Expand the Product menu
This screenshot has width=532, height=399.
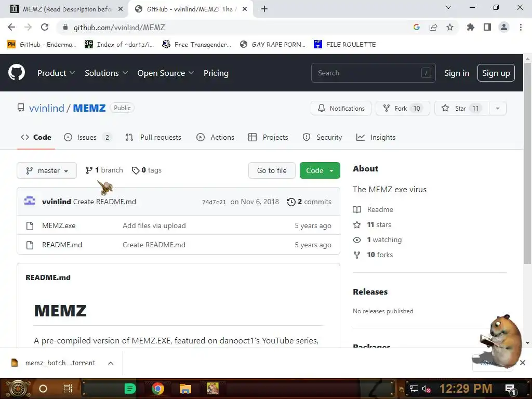point(56,73)
